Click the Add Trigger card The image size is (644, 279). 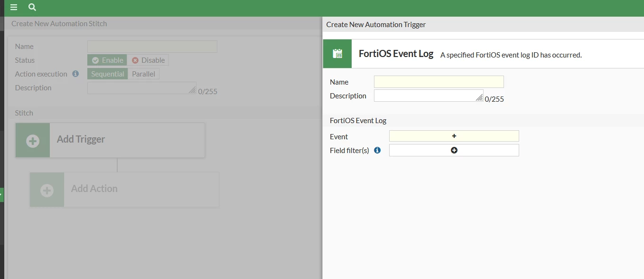coord(110,140)
